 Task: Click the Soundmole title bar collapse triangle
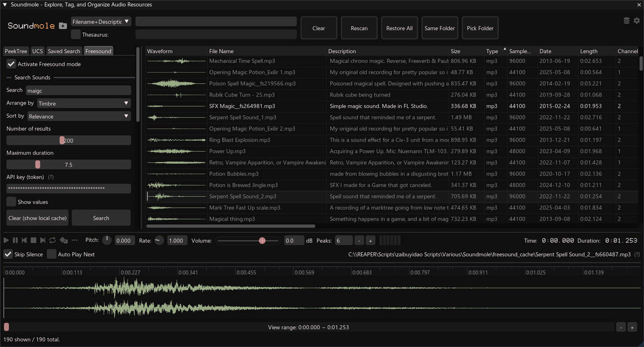(5, 5)
